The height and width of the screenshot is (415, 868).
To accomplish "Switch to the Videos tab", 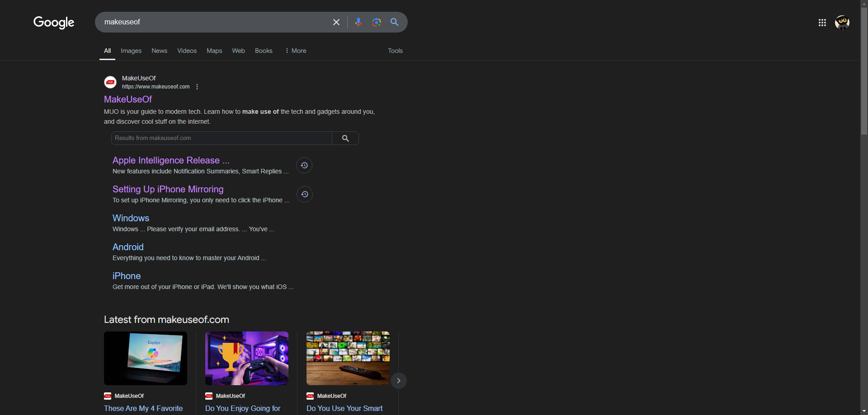I will coord(187,51).
